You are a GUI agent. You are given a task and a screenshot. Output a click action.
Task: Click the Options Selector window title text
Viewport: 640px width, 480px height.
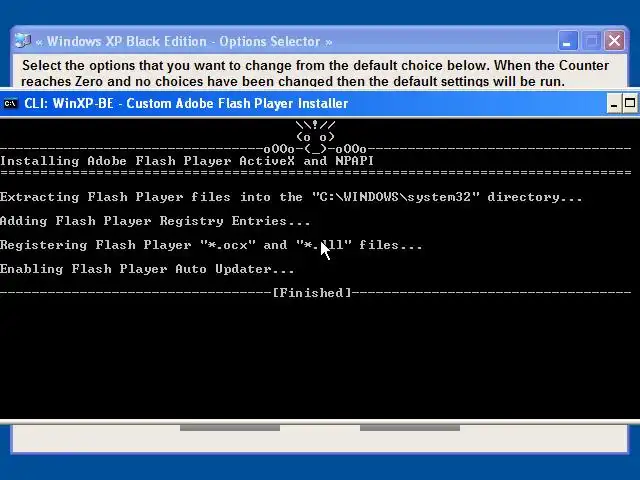[x=184, y=42]
